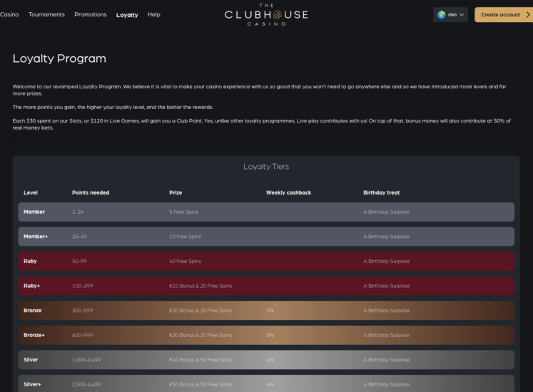Select the Member tier row

coord(266,212)
